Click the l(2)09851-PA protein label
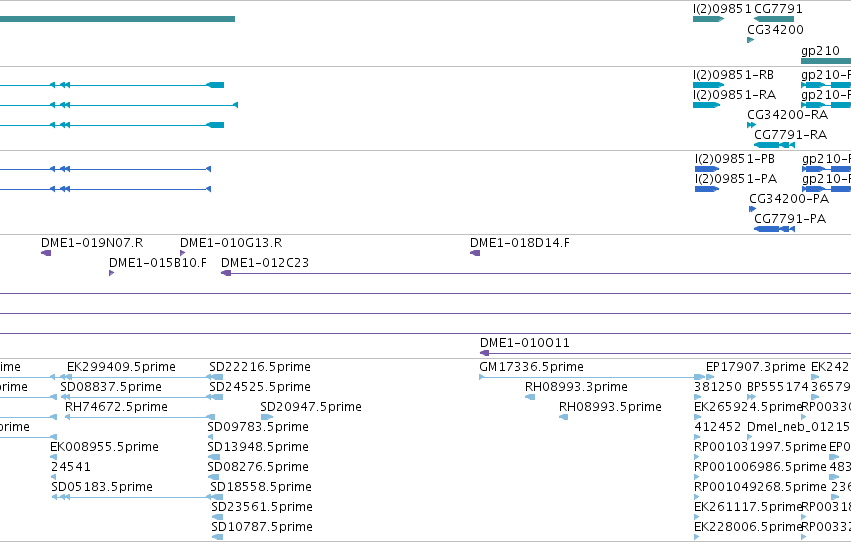 point(736,179)
